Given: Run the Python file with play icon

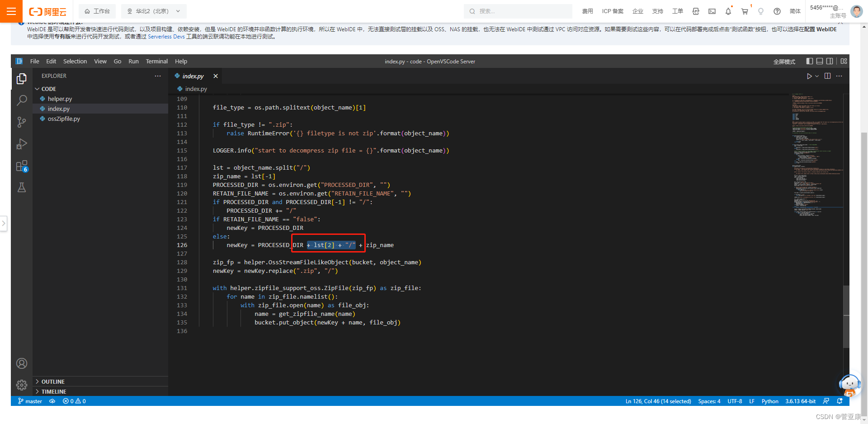Looking at the screenshot, I should pyautogui.click(x=809, y=76).
